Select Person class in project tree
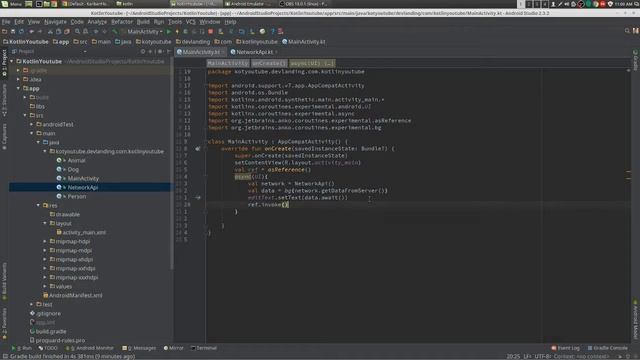 coord(77,196)
